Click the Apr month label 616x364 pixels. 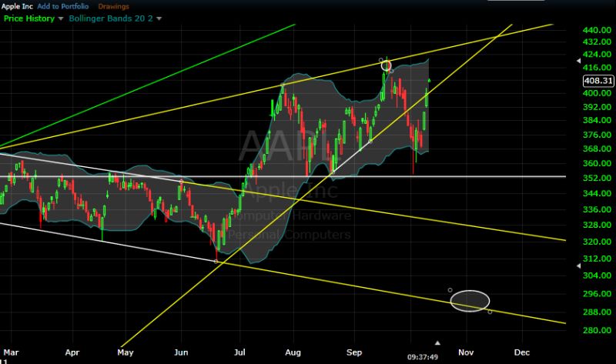point(72,352)
